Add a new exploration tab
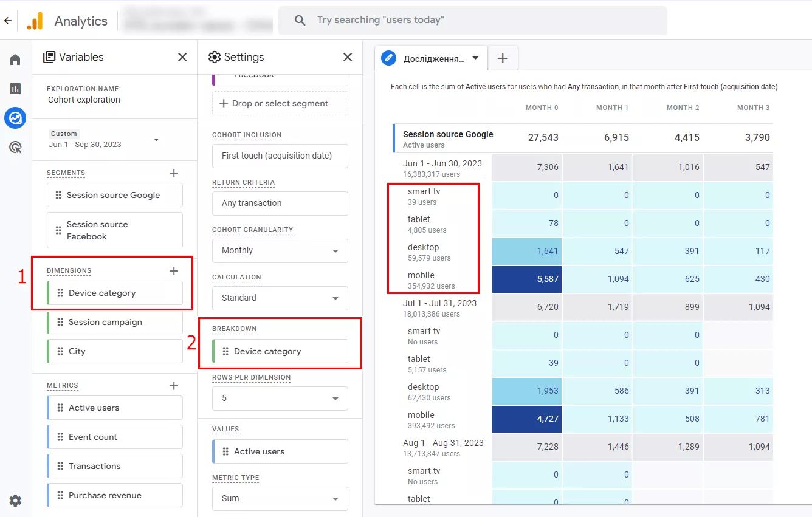Image resolution: width=812 pixels, height=517 pixels. [503, 58]
